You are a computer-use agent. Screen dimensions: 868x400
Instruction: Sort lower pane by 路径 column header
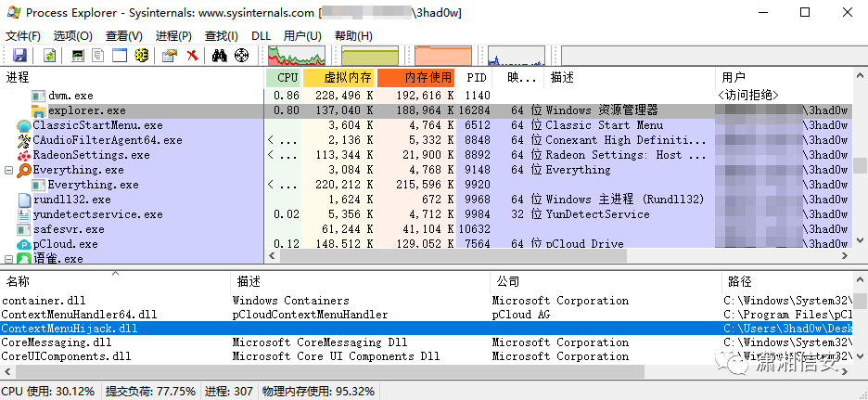(788, 281)
